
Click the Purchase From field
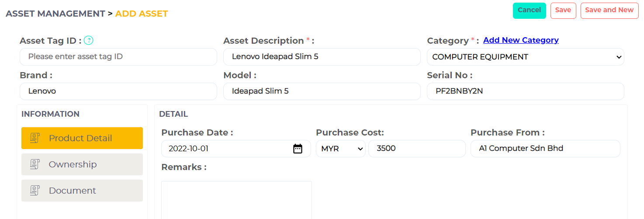click(545, 149)
